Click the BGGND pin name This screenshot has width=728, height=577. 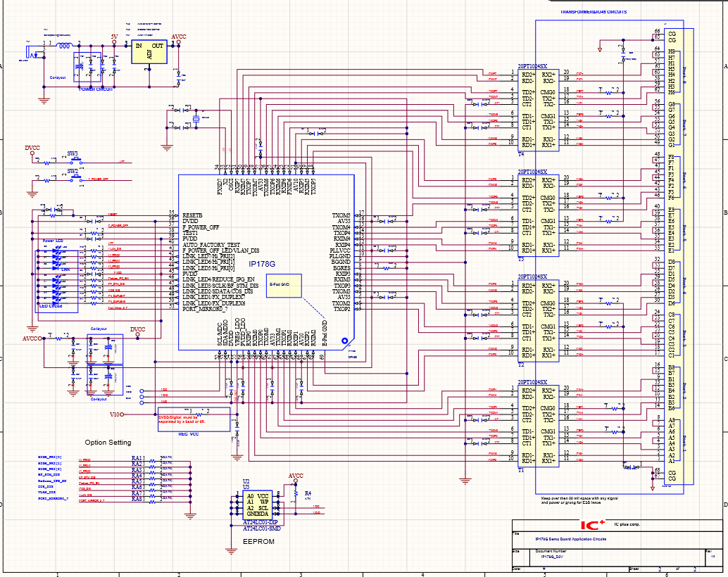341,262
